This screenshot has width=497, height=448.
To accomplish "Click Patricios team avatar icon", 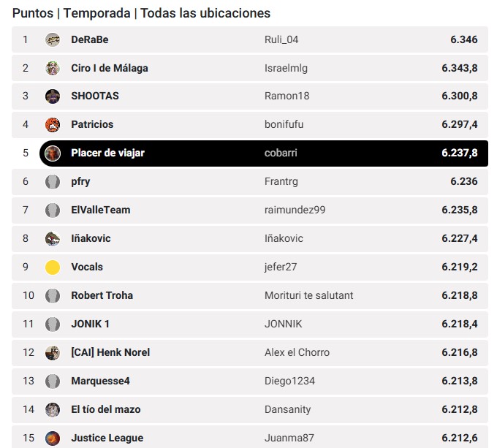I will [53, 125].
